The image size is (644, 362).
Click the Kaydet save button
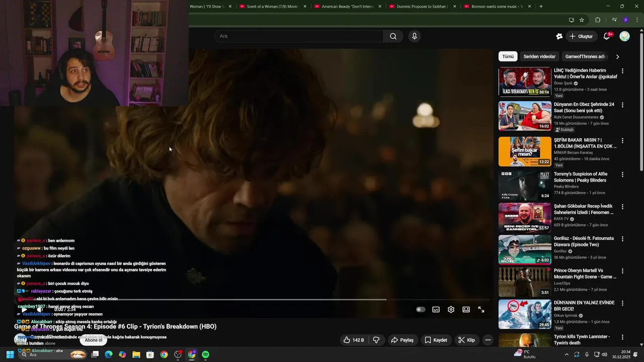(x=436, y=340)
